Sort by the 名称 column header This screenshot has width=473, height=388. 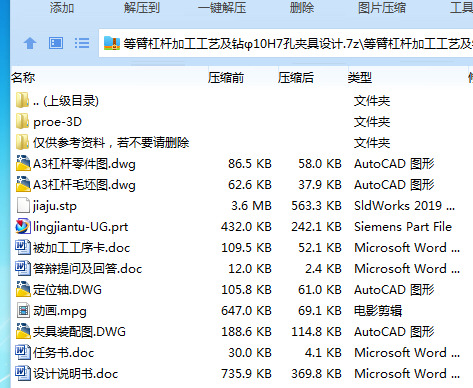(23, 78)
